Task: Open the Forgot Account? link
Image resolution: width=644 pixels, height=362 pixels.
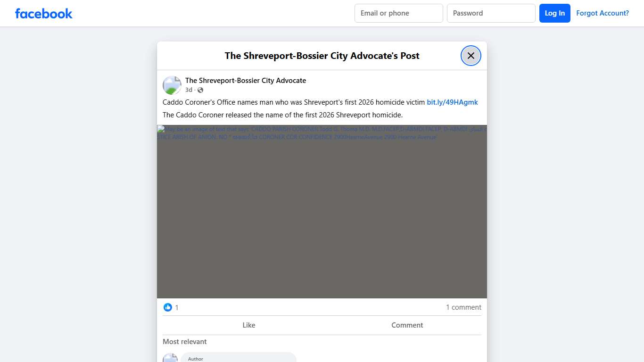Action: [602, 13]
